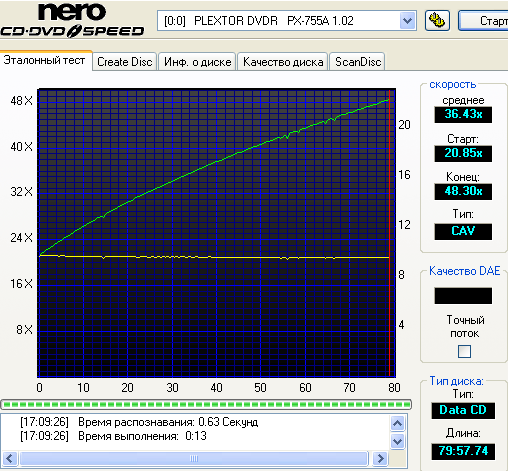Open the PLEXTOR drive selection dropdown arrow
Screen dimensions: 508x473
coord(407,21)
